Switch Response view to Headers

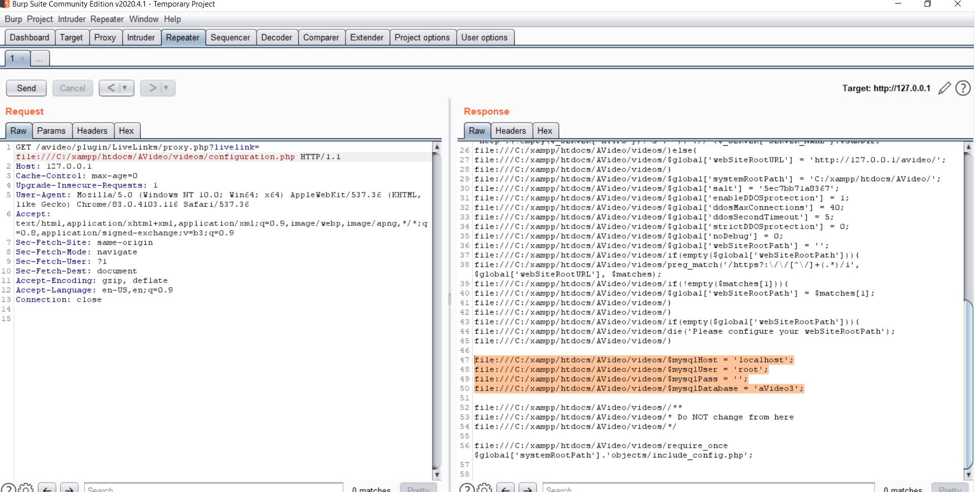click(x=511, y=131)
